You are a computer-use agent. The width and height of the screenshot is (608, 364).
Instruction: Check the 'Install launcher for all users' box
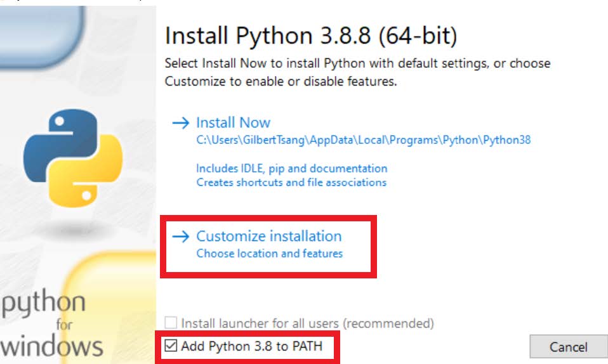pos(171,323)
